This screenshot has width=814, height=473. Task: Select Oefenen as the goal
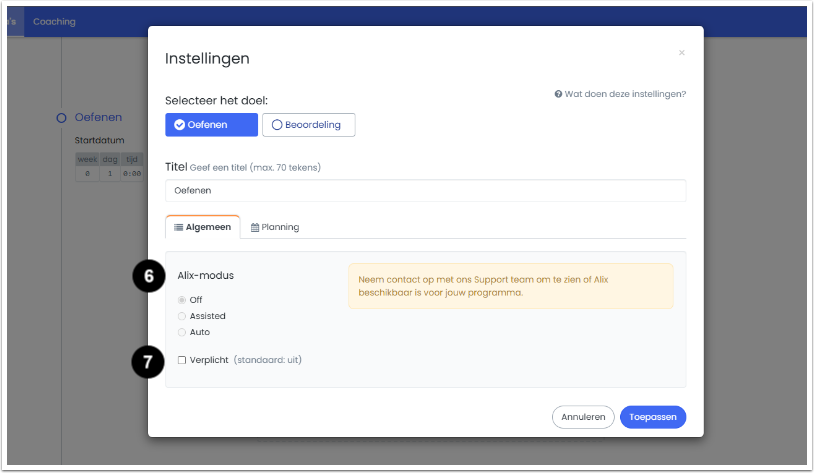(x=211, y=125)
